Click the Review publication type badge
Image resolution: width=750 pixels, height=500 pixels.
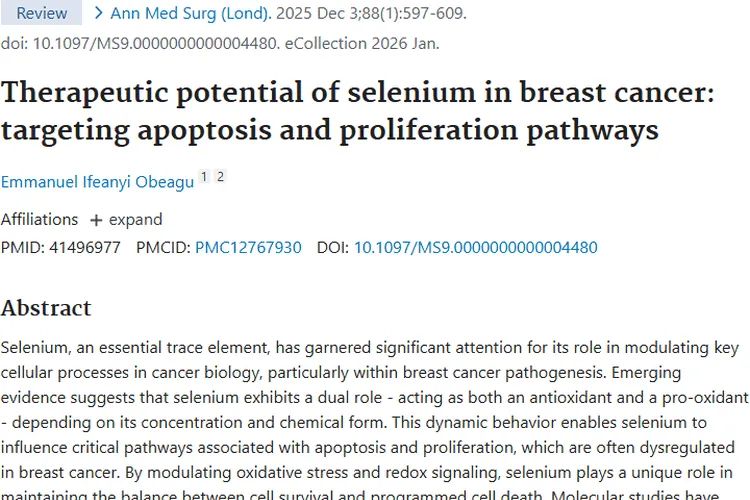[42, 13]
